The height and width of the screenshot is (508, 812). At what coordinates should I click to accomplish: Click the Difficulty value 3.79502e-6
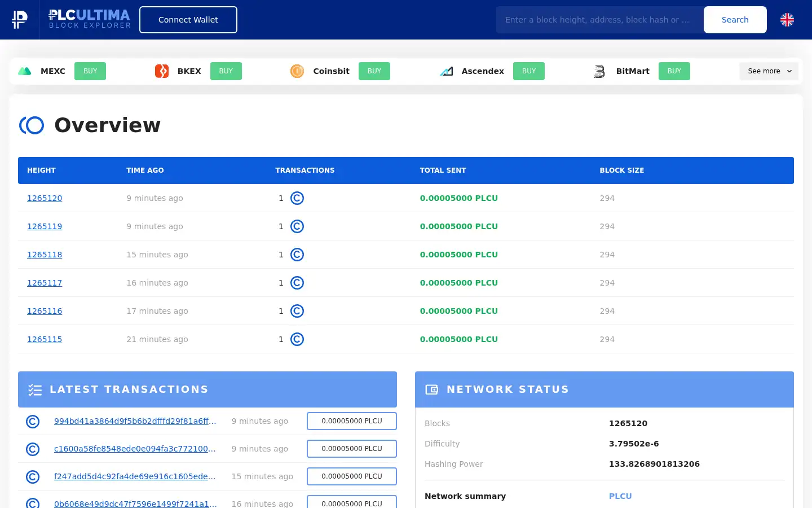click(x=634, y=444)
